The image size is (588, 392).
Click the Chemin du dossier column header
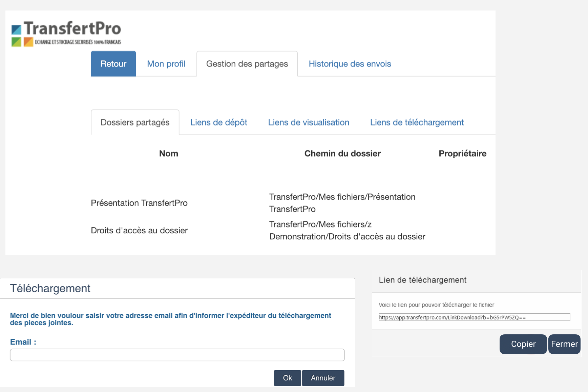[342, 154]
